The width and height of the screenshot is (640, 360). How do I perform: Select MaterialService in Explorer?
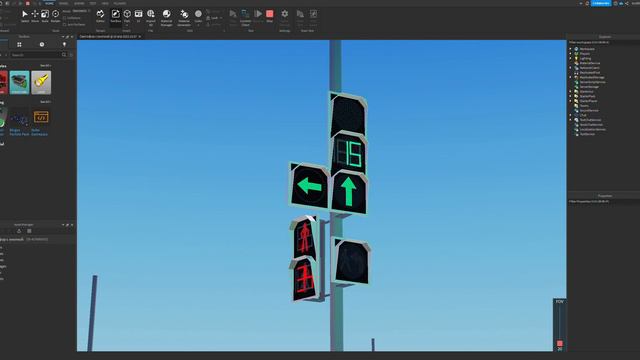pos(590,63)
